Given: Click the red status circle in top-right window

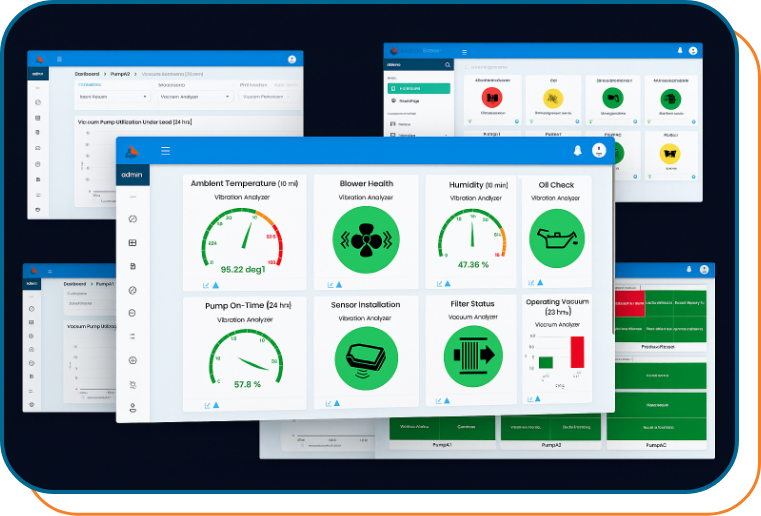Looking at the screenshot, I should pos(492,97).
